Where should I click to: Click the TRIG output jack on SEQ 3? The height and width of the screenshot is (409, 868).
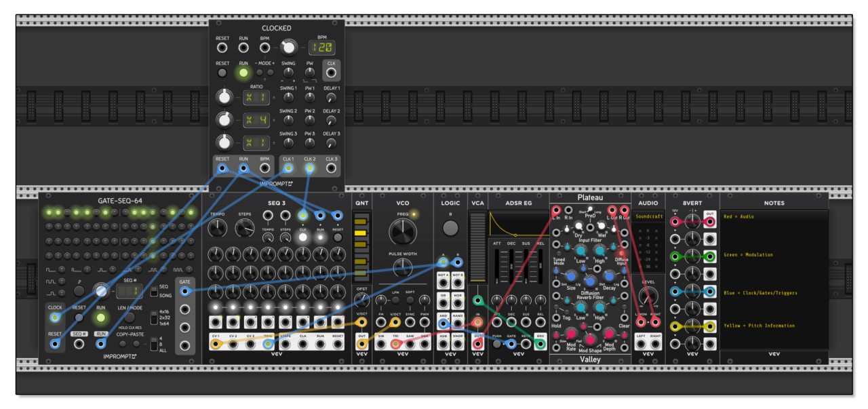click(268, 344)
